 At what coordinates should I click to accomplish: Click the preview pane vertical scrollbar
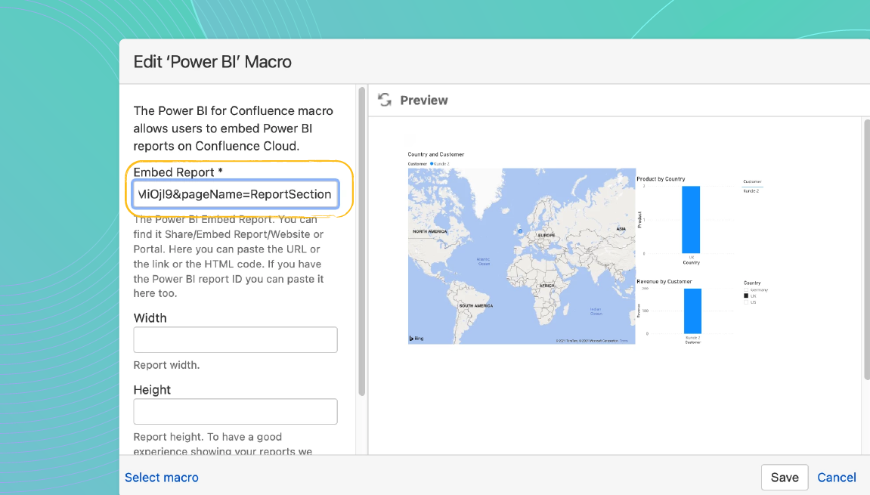pyautogui.click(x=866, y=250)
